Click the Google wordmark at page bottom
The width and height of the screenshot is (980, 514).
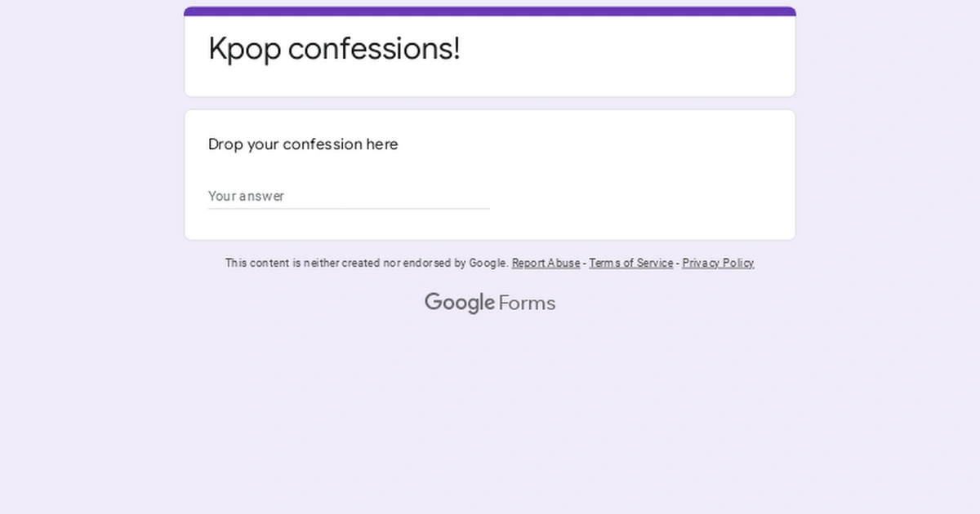460,303
